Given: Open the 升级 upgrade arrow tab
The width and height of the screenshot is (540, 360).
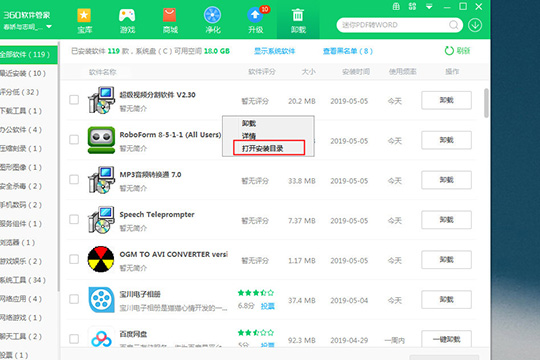Looking at the screenshot, I should 257,21.
